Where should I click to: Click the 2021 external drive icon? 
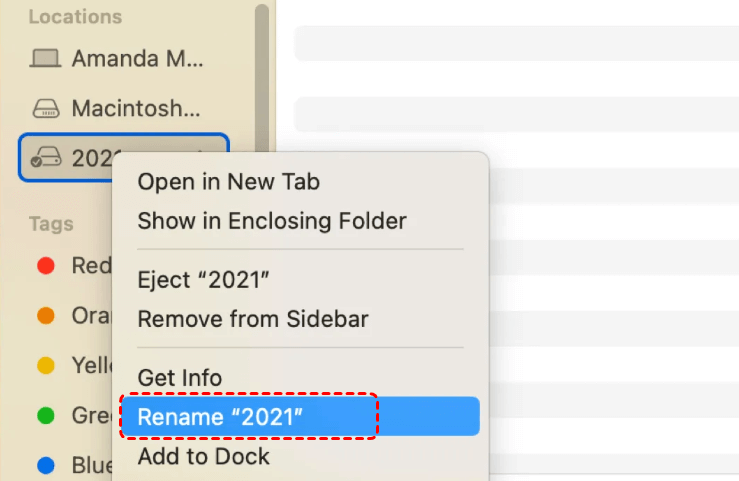pos(46,157)
